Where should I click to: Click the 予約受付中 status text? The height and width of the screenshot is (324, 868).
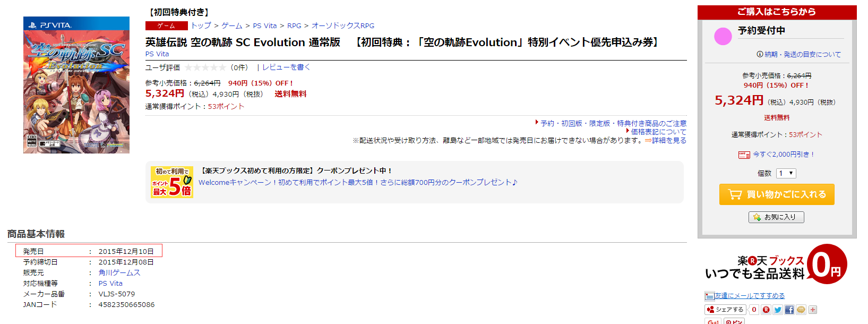pyautogui.click(x=761, y=30)
